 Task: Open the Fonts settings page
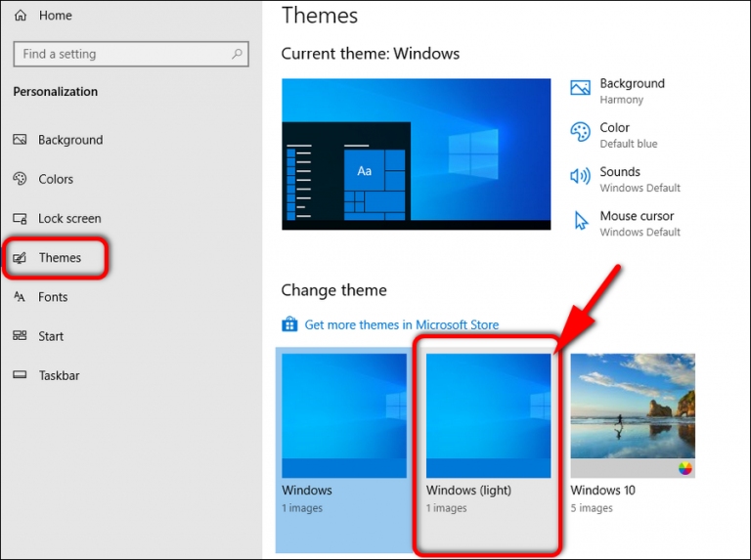pos(53,297)
